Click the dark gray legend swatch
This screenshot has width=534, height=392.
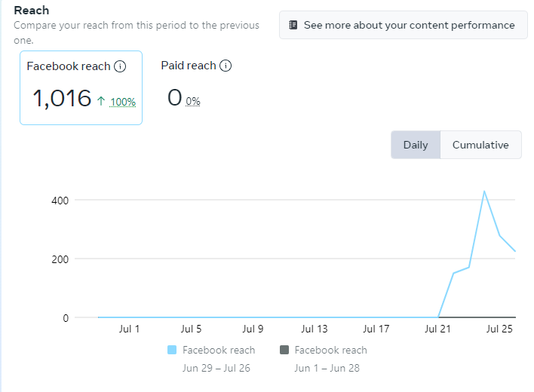284,350
